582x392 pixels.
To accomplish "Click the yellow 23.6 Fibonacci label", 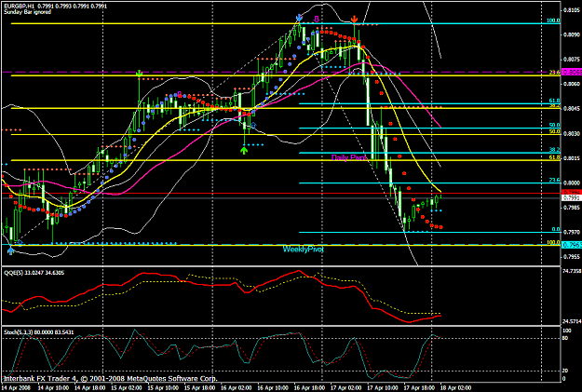I will 555,73.
